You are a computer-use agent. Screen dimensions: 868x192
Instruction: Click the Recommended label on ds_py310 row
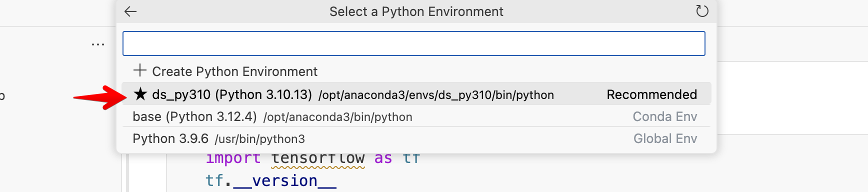coord(651,94)
